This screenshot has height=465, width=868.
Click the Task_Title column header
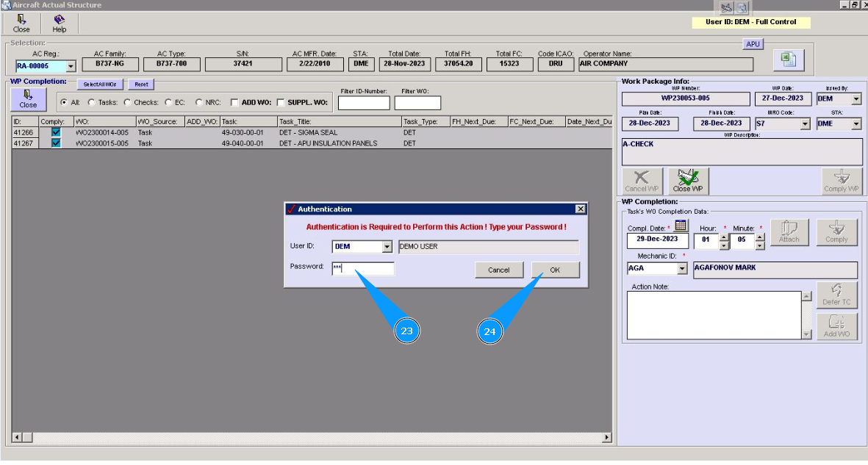(340, 121)
